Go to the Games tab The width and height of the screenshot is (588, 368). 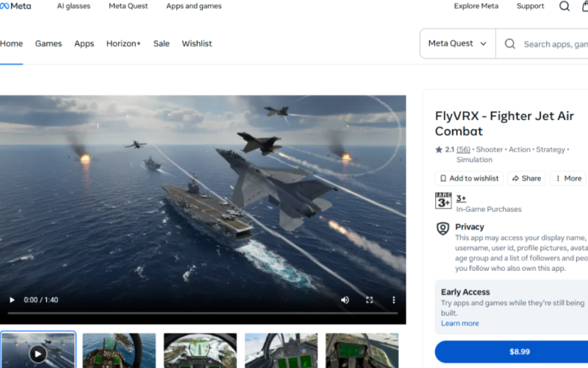49,43
